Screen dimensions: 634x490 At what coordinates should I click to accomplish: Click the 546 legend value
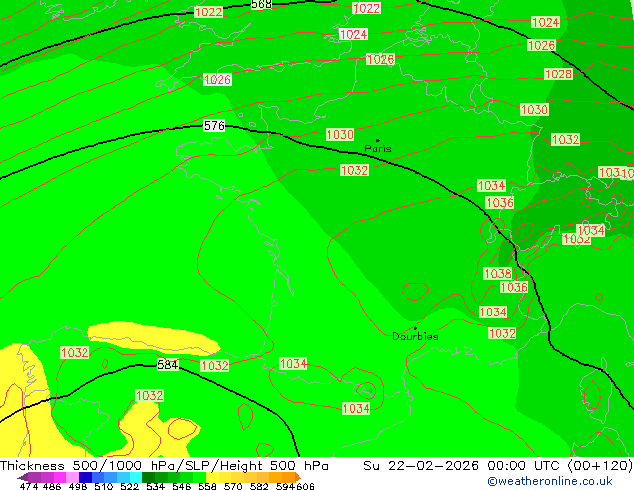181,486
